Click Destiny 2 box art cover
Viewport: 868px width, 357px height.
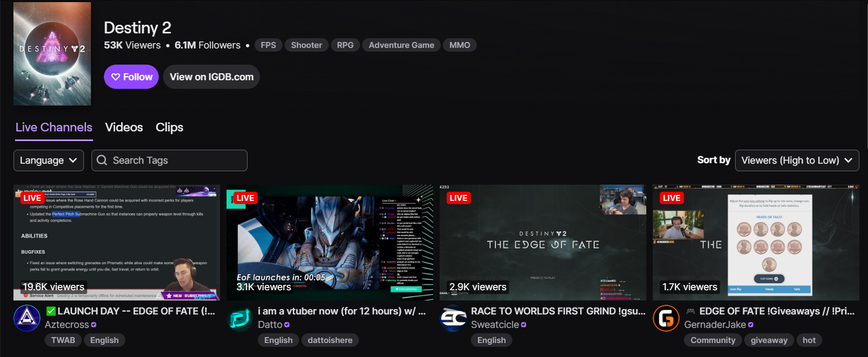pyautogui.click(x=52, y=54)
